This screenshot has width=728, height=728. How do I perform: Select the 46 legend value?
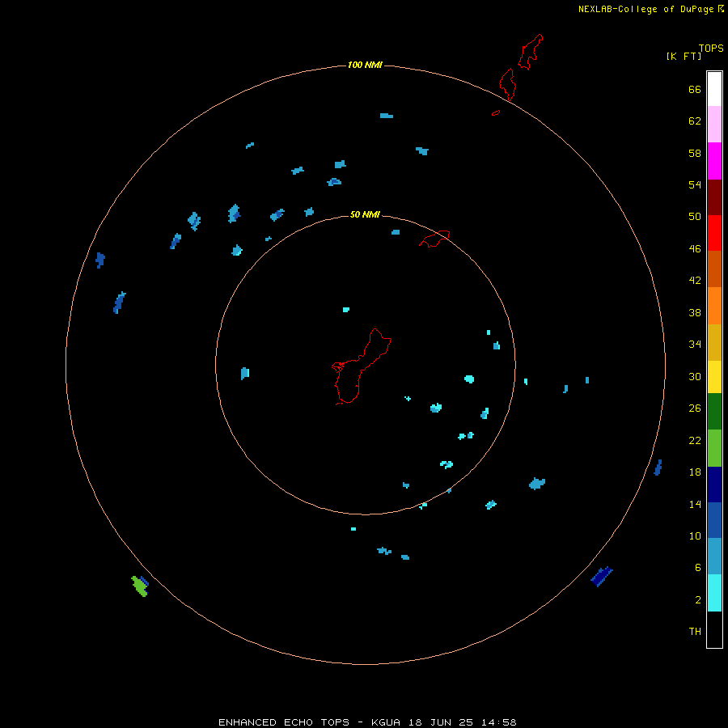tap(695, 249)
